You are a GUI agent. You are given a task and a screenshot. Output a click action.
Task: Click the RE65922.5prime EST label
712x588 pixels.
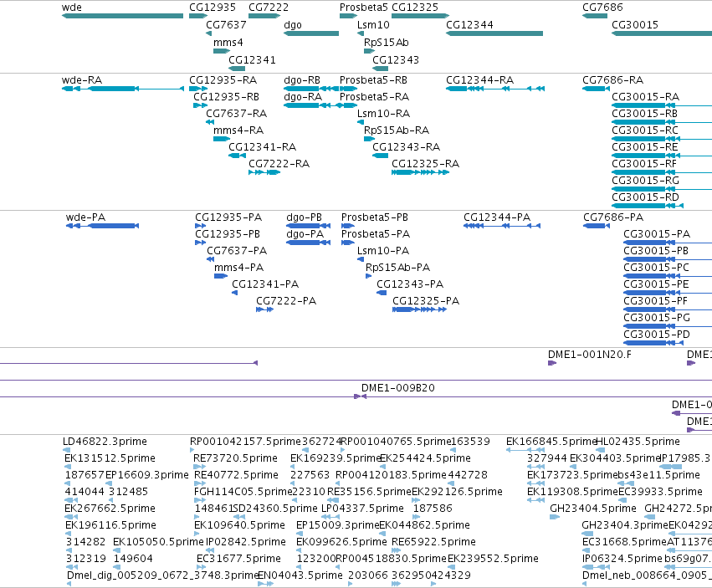pyautogui.click(x=433, y=542)
